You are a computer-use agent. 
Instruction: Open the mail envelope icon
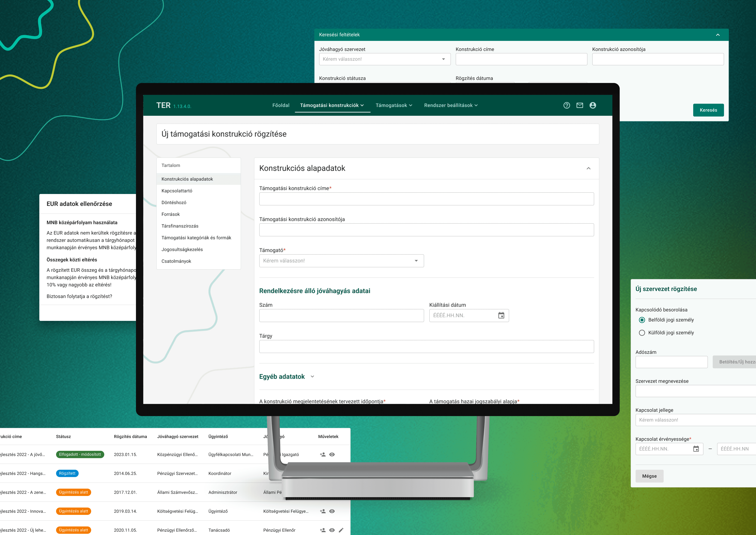579,105
